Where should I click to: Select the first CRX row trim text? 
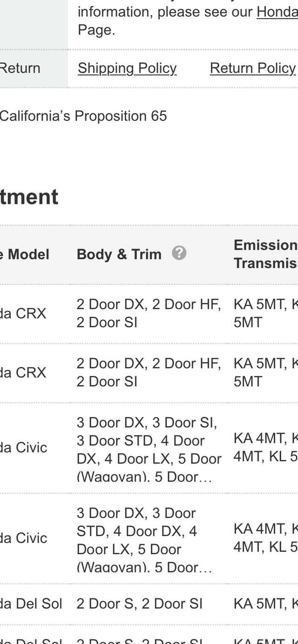[x=149, y=313]
